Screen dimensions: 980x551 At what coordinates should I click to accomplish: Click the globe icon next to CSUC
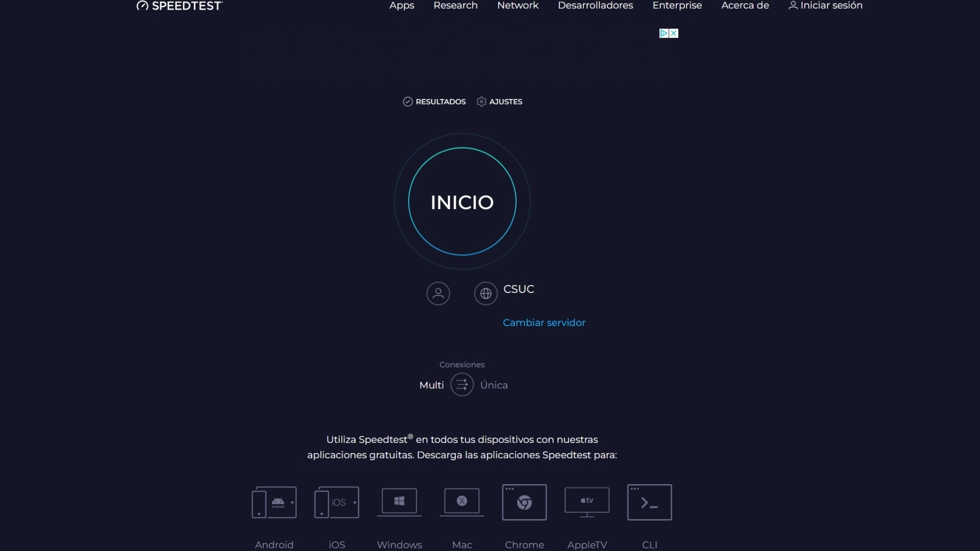pyautogui.click(x=485, y=293)
